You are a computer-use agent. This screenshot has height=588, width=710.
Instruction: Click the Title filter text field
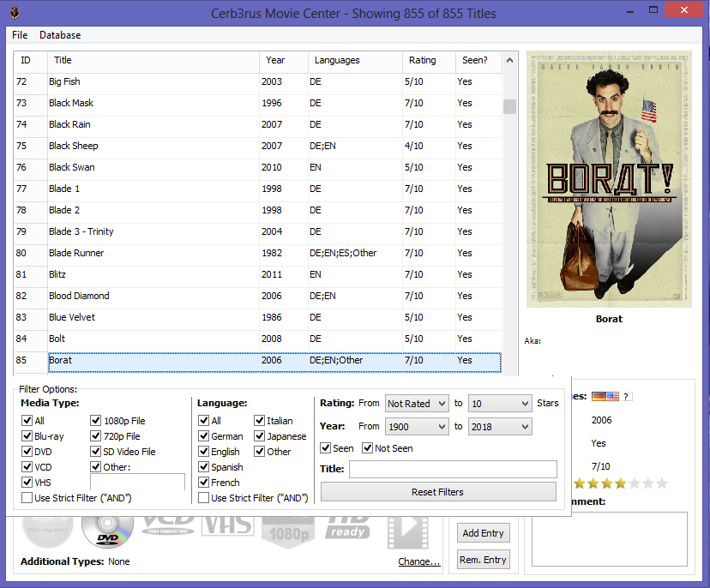click(452, 469)
